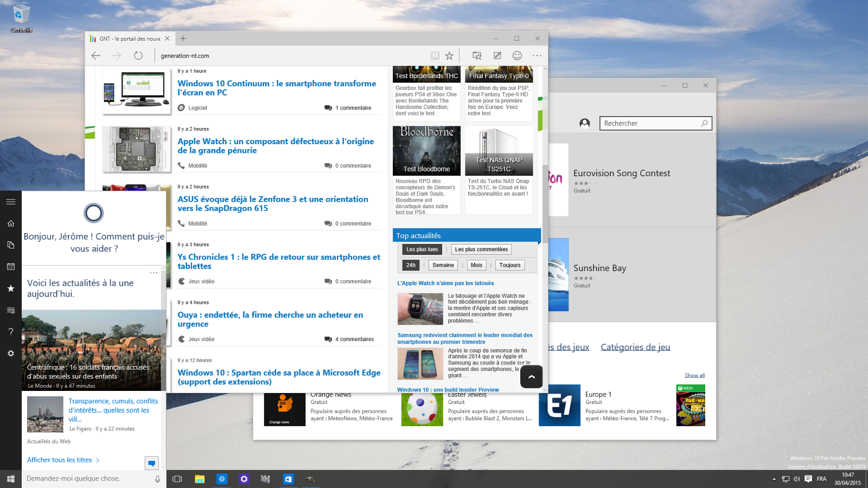
Task: Open Centrafrique soldiers news image
Action: click(x=93, y=350)
